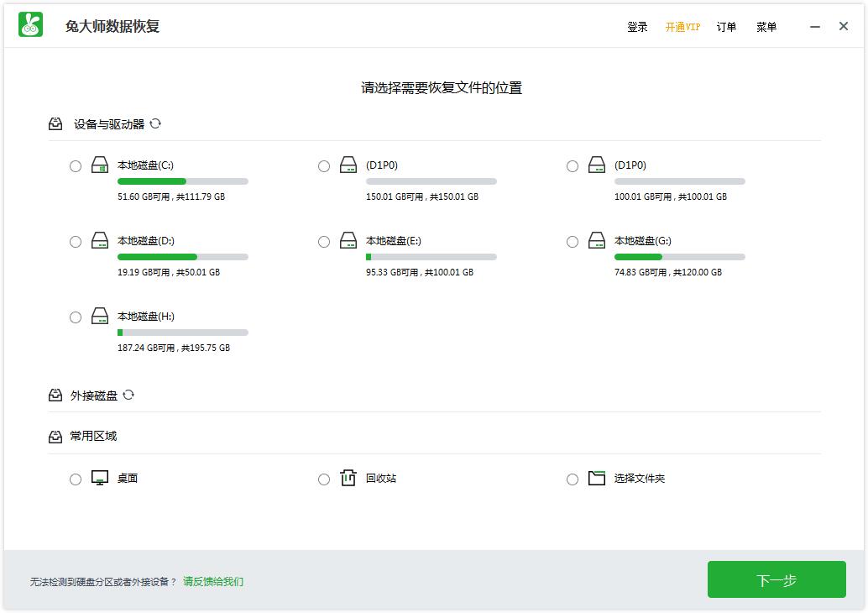Click 开通VIP to upgrade
The image size is (868, 613).
coord(682,26)
